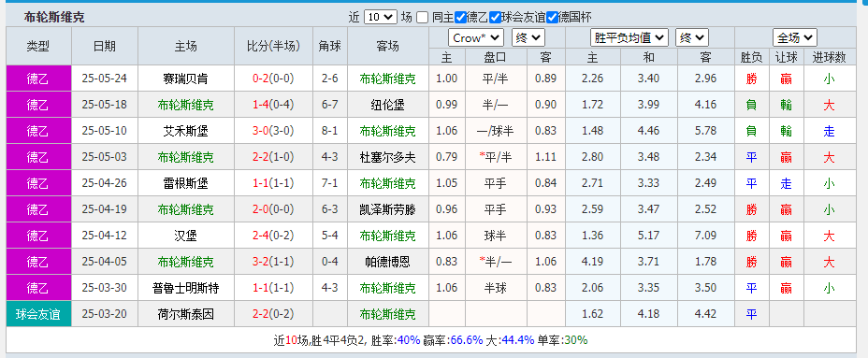Click draw odds 4.46 in the 艾禾斯堡 row
The width and height of the screenshot is (868, 358).
(649, 131)
